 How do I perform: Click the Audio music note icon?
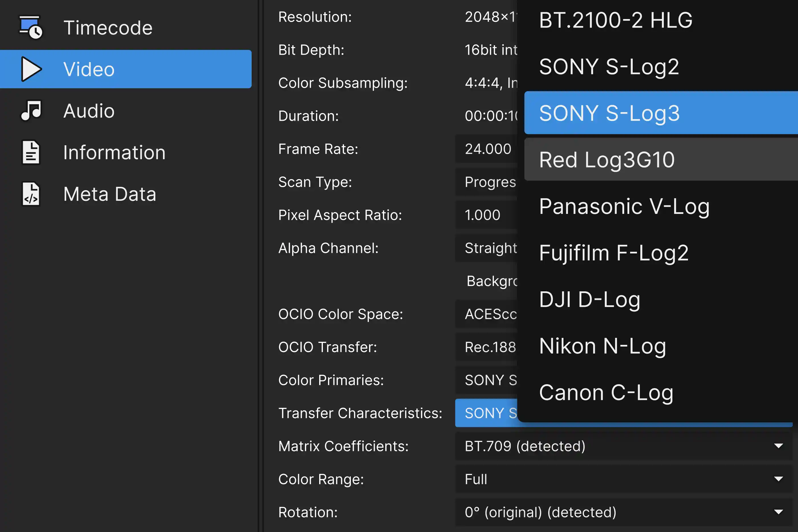click(x=31, y=111)
